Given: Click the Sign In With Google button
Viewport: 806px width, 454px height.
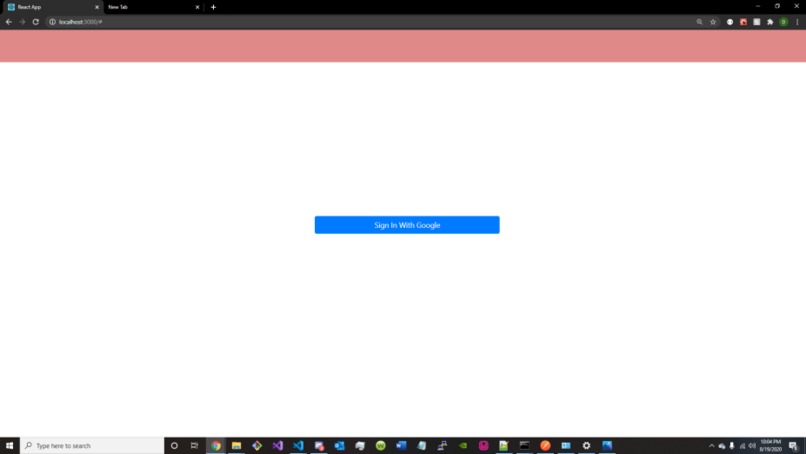Looking at the screenshot, I should (x=407, y=225).
